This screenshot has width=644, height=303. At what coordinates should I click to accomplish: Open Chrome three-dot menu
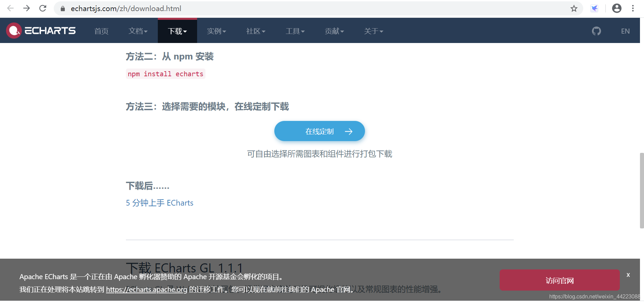tap(633, 8)
